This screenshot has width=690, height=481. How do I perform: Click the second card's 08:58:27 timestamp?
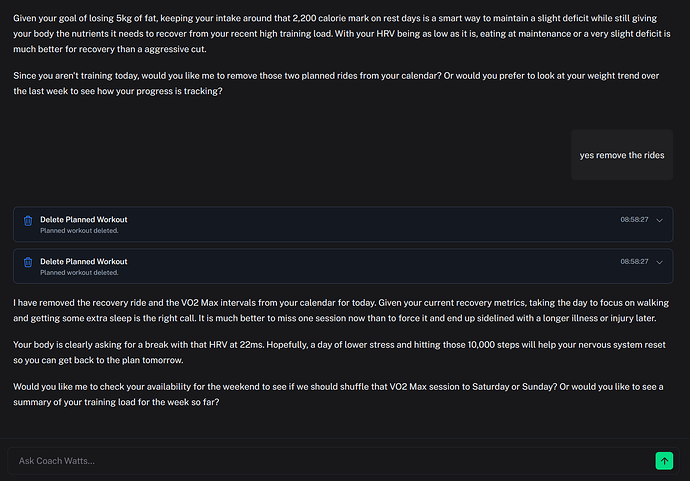(x=634, y=262)
